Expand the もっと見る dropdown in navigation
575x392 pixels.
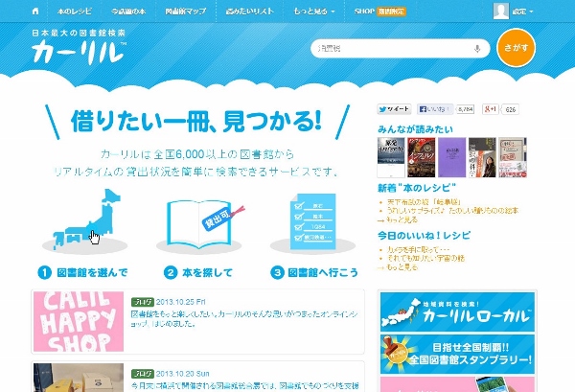click(x=314, y=12)
